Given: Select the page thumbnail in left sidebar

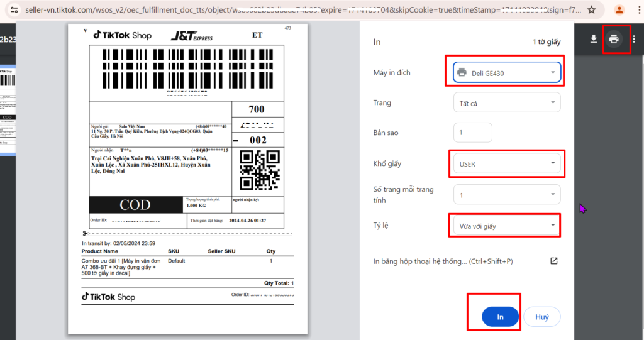Looking at the screenshot, I should [x=8, y=107].
